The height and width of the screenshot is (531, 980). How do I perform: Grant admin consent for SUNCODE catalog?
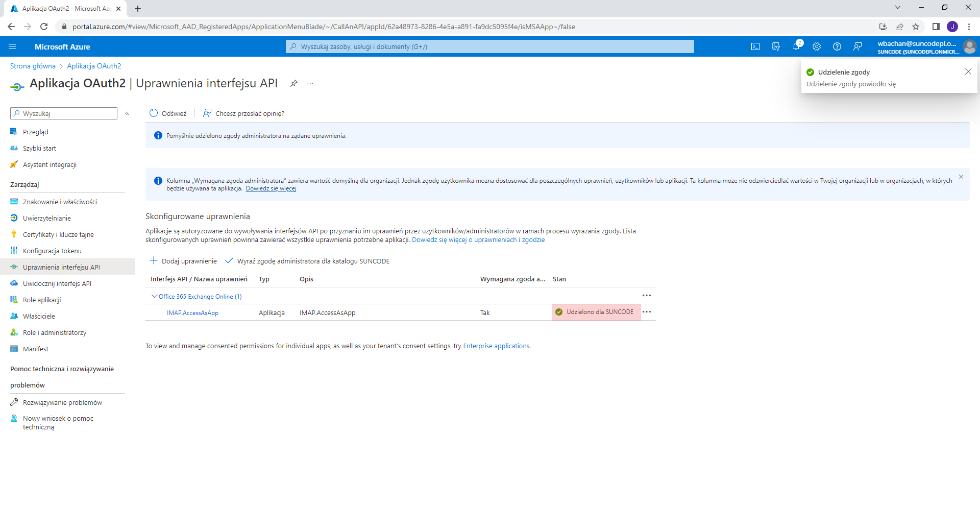tap(307, 261)
